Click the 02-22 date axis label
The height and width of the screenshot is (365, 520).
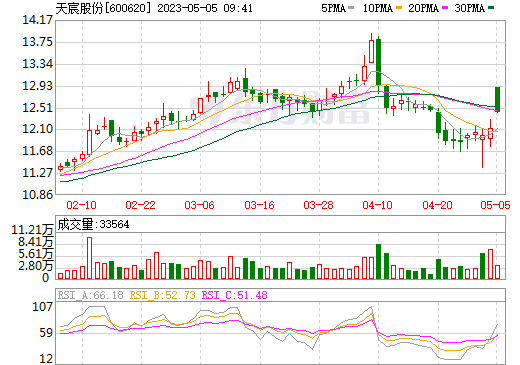tap(140, 205)
